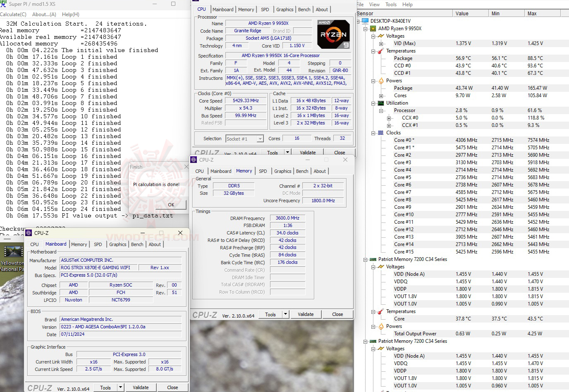This screenshot has width=569, height=392.
Task: Open the Calculate(C) menu in Super PI
Action: tap(13, 14)
